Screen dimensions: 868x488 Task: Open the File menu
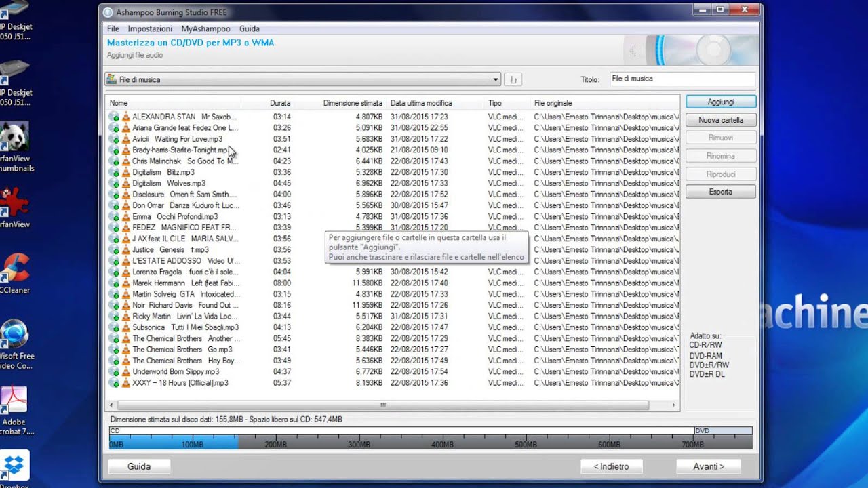point(113,28)
